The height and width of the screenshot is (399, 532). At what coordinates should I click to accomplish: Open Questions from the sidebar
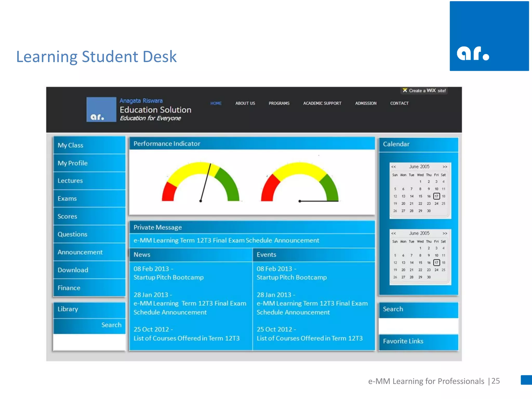[89, 234]
